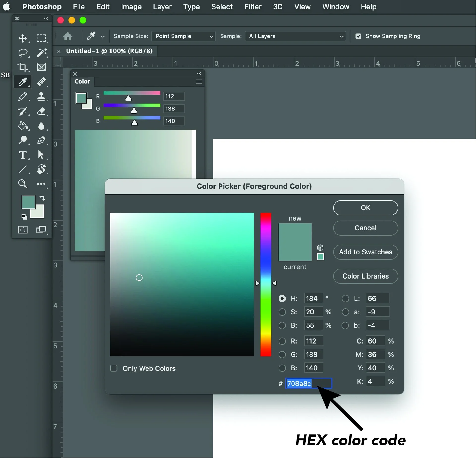Select the Move tool

23,38
